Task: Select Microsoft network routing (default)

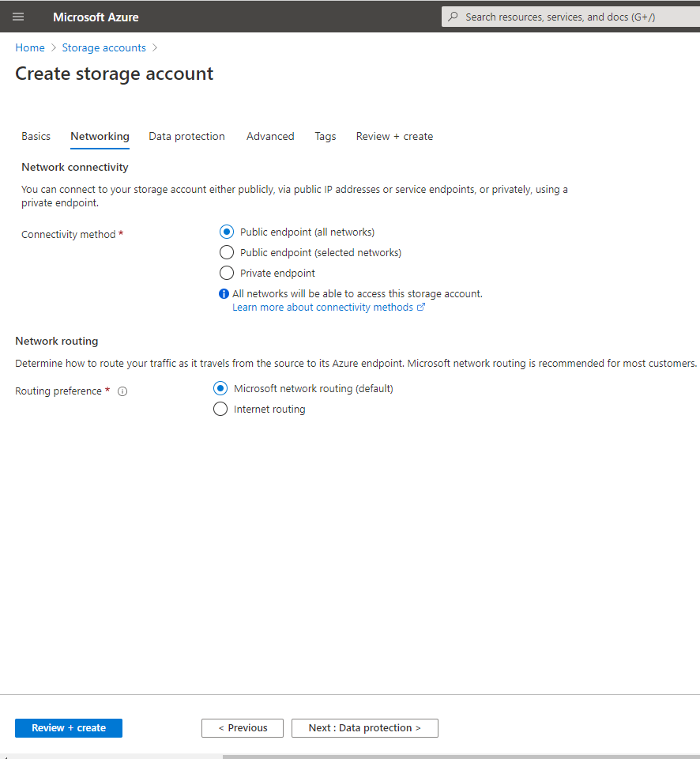Action: pyautogui.click(x=220, y=388)
